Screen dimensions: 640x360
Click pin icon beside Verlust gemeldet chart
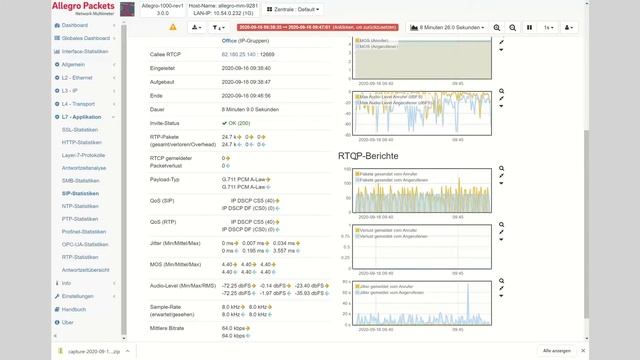coord(501,232)
